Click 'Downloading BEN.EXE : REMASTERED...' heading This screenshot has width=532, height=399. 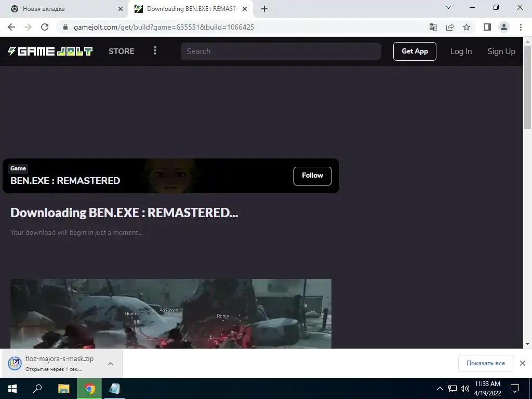click(124, 212)
